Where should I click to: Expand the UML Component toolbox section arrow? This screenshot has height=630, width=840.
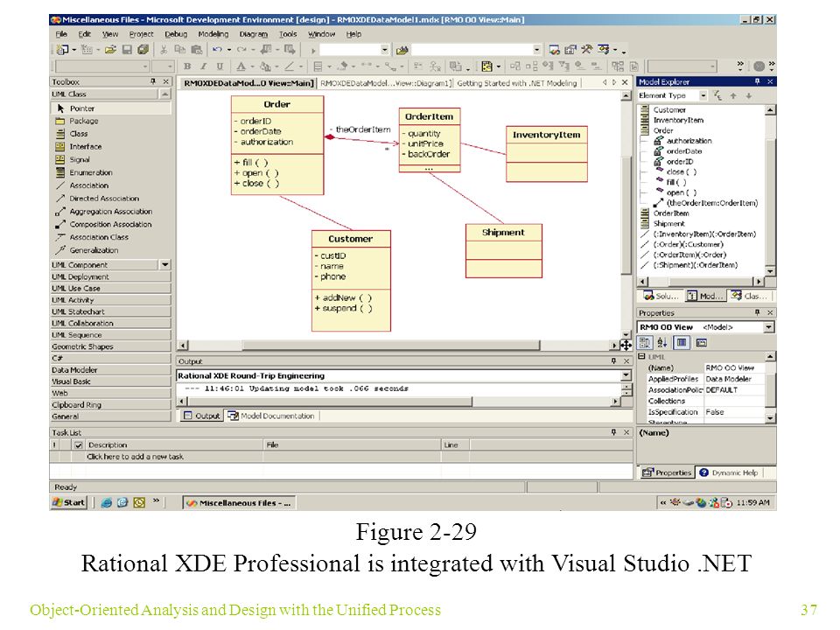(165, 264)
